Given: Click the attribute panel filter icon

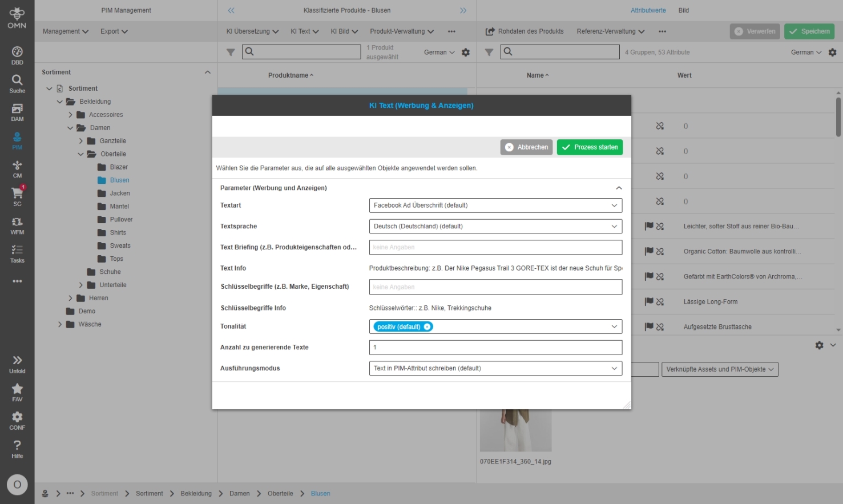Looking at the screenshot, I should point(489,53).
